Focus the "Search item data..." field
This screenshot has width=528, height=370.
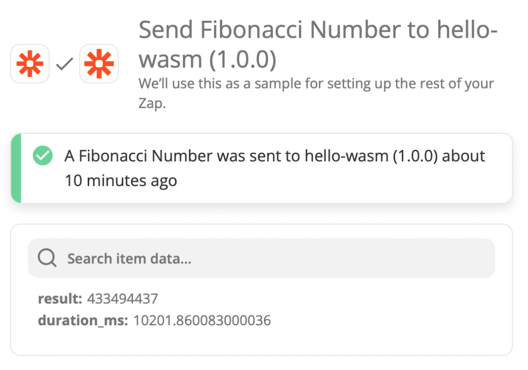(261, 258)
